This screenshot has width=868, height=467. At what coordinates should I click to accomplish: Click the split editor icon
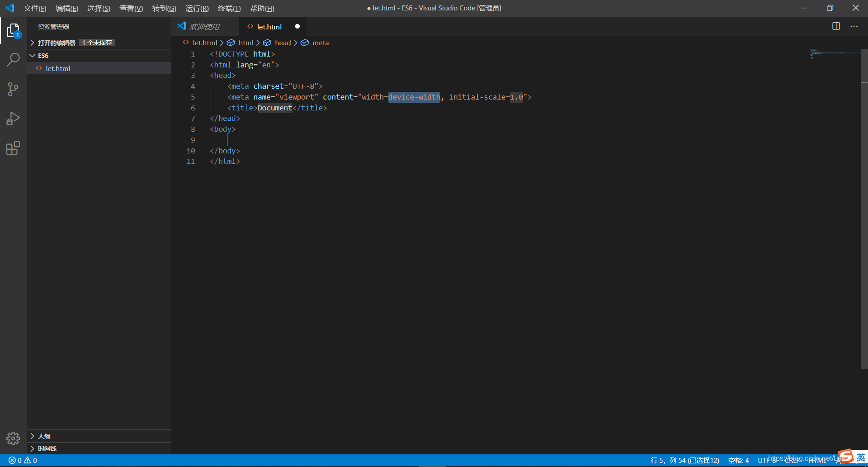[836, 26]
